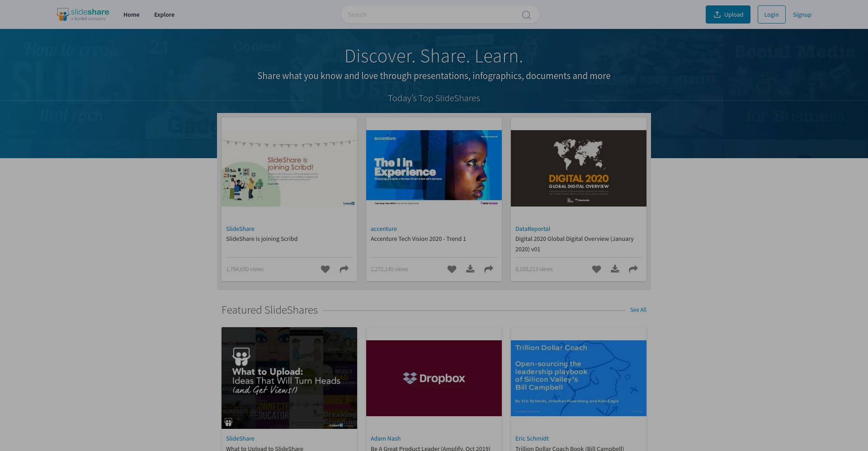The image size is (868, 451).
Task: Download the Accenture Tech Vision 2020 slides
Action: [470, 269]
